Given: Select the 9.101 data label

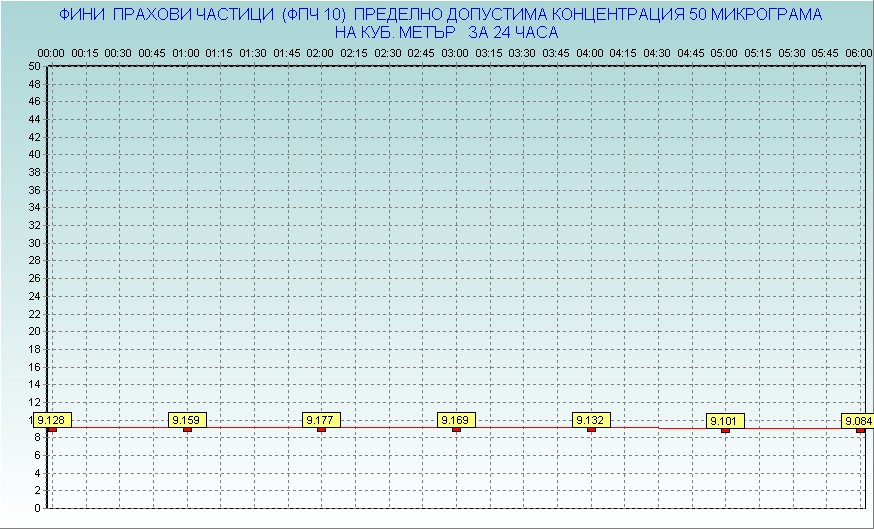Looking at the screenshot, I should pyautogui.click(x=725, y=421).
